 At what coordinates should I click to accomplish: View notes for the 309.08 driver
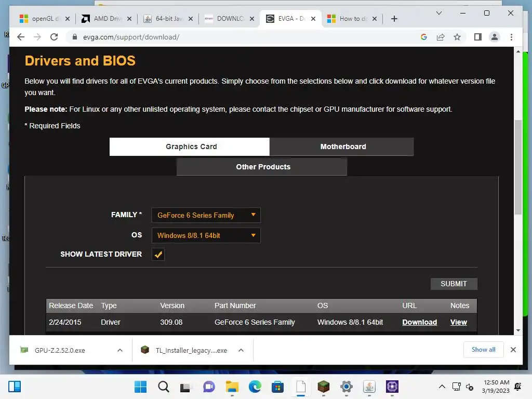click(x=458, y=322)
